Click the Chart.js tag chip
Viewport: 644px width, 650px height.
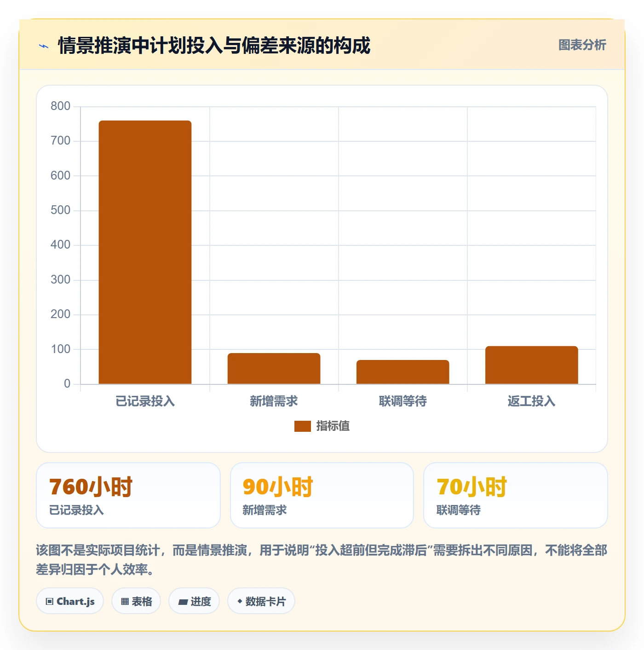point(70,601)
